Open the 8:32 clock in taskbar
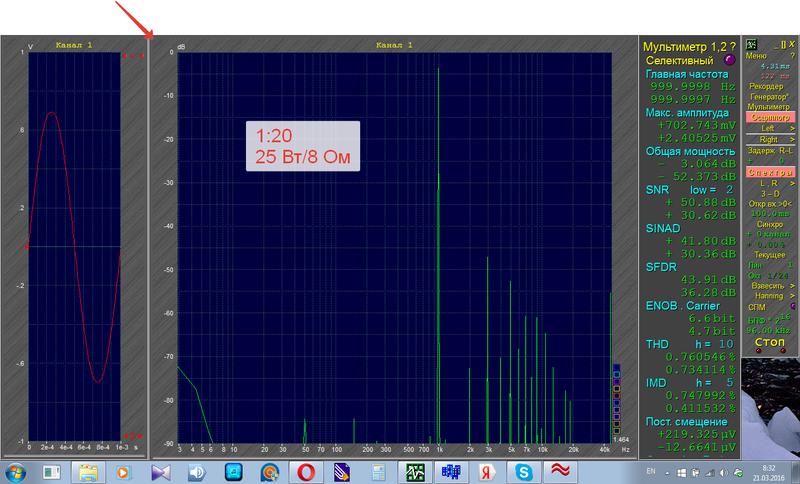This screenshot has width=800, height=484. (x=768, y=472)
